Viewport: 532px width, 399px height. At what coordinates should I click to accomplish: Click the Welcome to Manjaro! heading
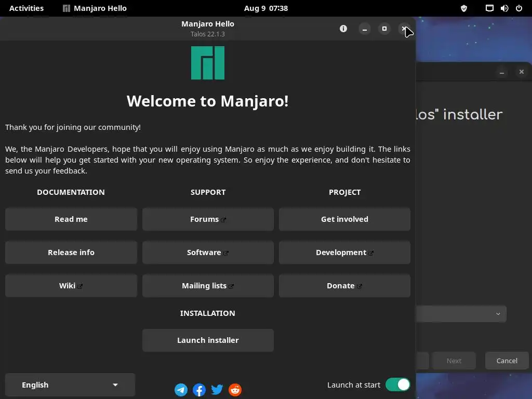point(208,101)
